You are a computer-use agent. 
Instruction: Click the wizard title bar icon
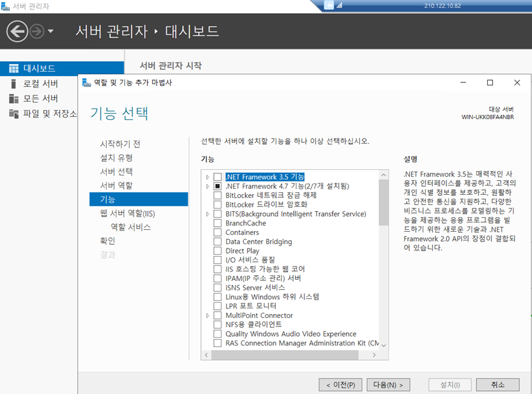[x=86, y=82]
